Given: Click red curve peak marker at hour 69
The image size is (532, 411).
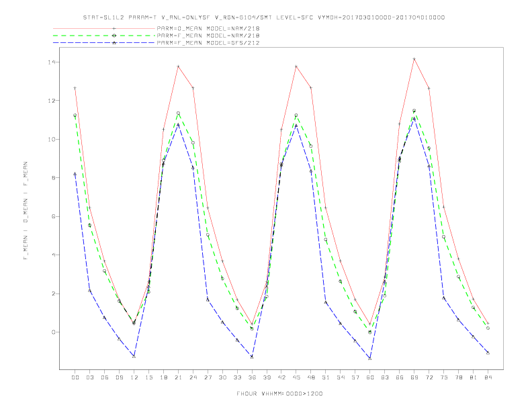Looking at the screenshot, I should [x=414, y=59].
